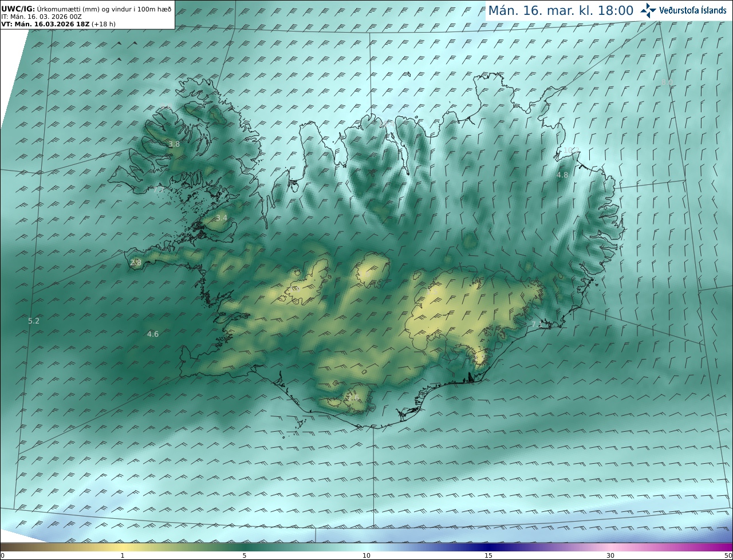Click the 5.2 value over the sea
733x560 pixels.
(34, 321)
